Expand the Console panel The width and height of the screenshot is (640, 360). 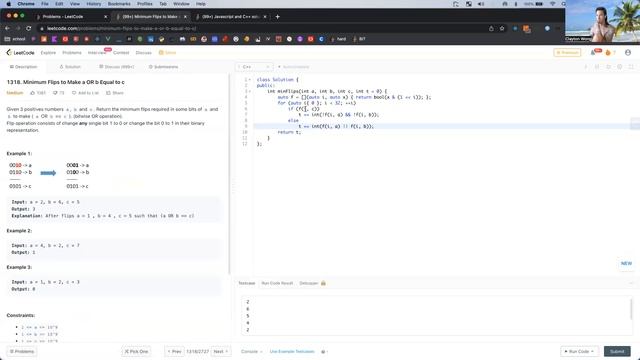pyautogui.click(x=251, y=351)
